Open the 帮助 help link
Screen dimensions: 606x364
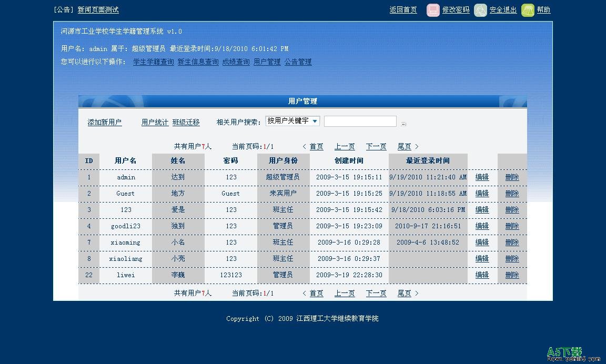coord(543,9)
